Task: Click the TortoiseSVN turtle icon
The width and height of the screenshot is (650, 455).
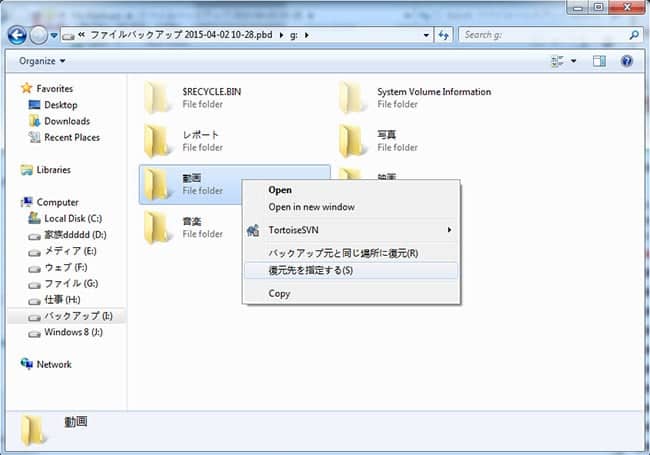Action: [x=253, y=230]
